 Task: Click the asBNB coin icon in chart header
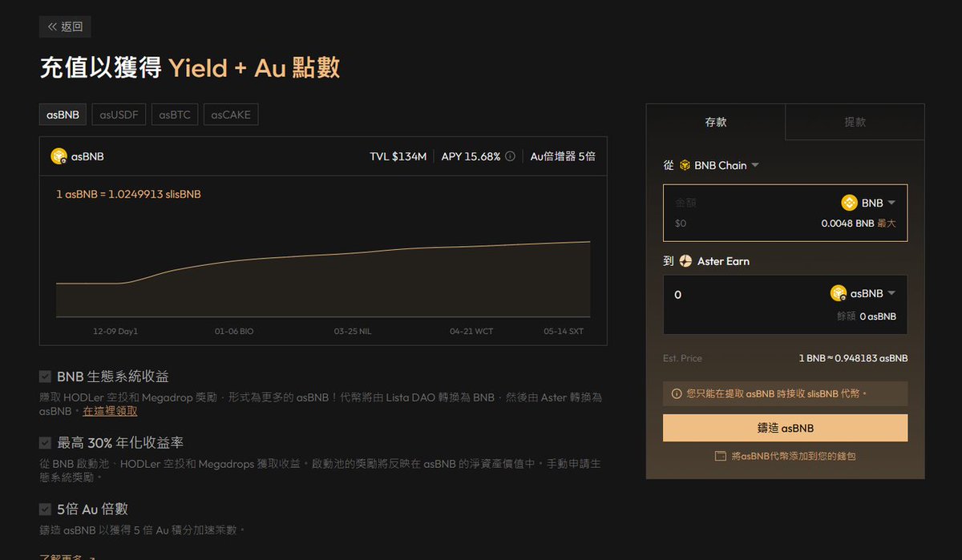59,156
